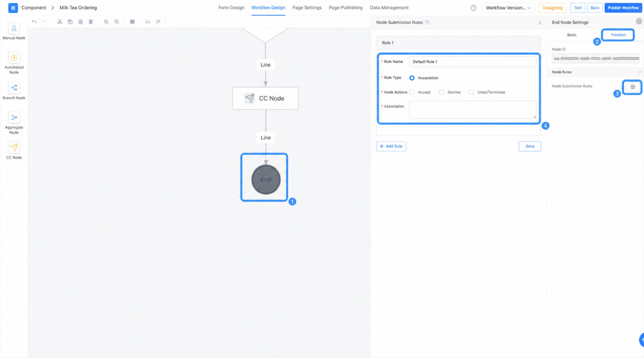Viewport: 644px width, 358px height.
Task: Click the cut scissors icon
Action: [60, 22]
